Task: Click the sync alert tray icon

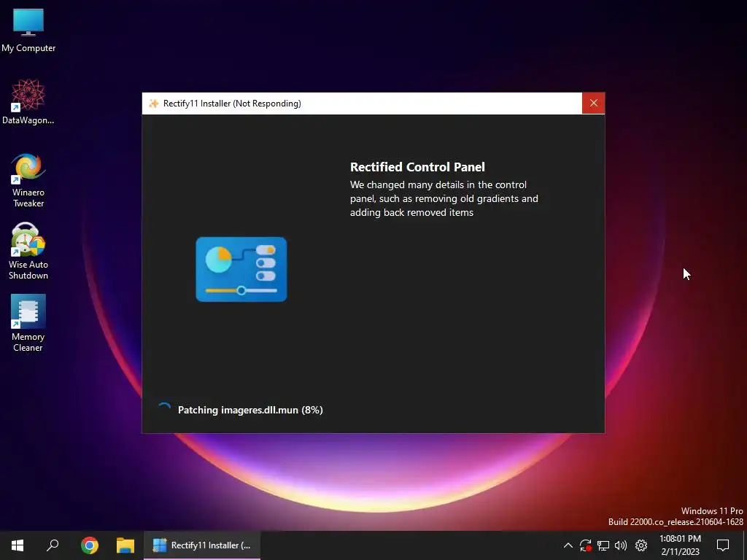Action: [586, 545]
